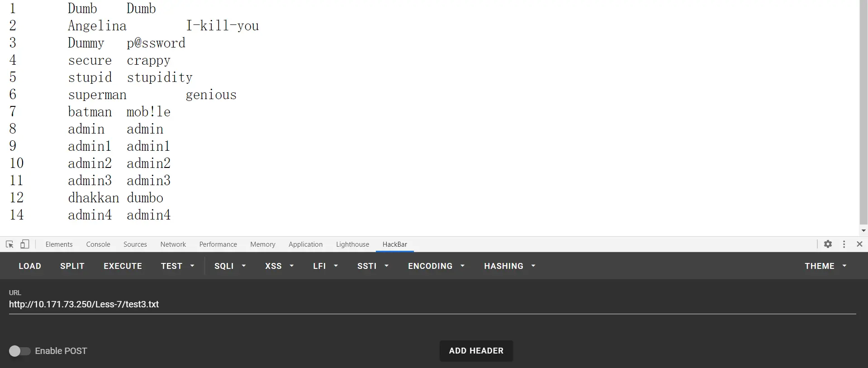The width and height of the screenshot is (868, 368).
Task: Click the LOAD button in HackBar
Action: [30, 266]
